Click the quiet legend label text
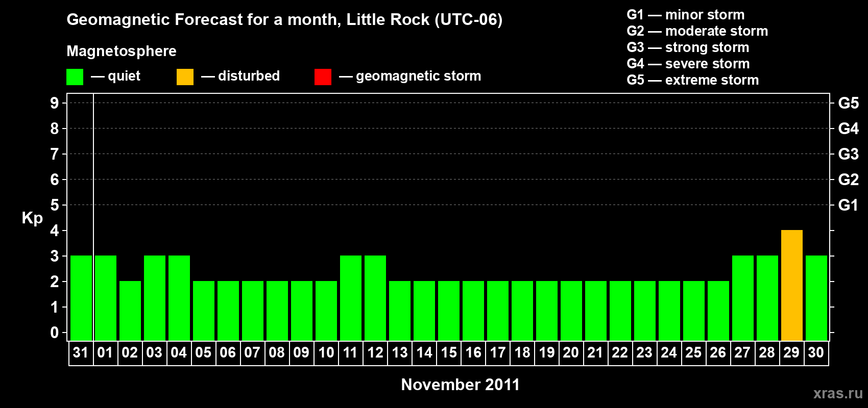The width and height of the screenshot is (868, 408). tap(124, 76)
